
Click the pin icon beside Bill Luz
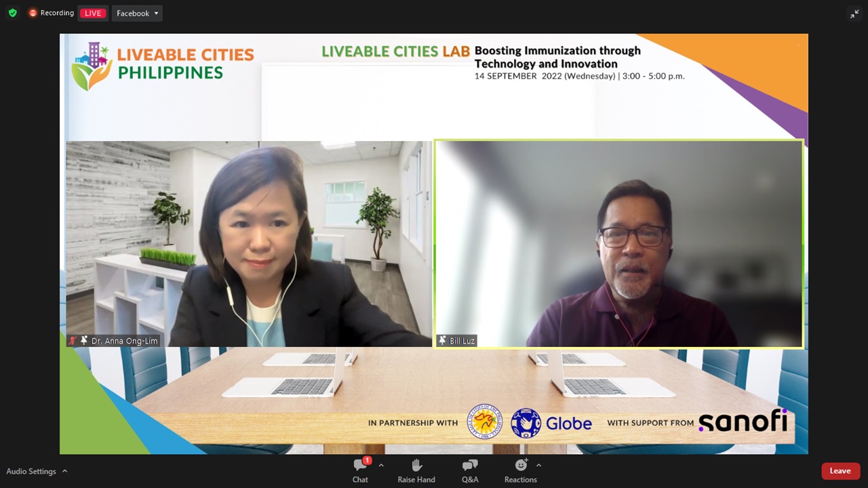pos(442,341)
